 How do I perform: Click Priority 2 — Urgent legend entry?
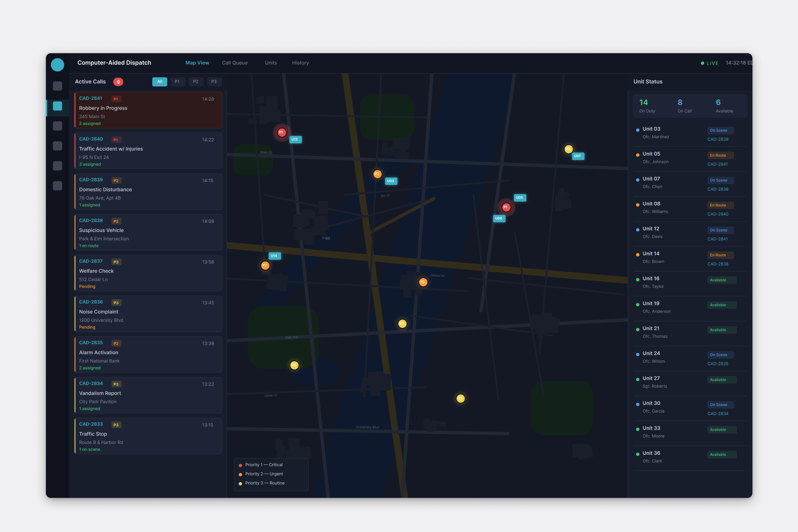click(x=261, y=474)
